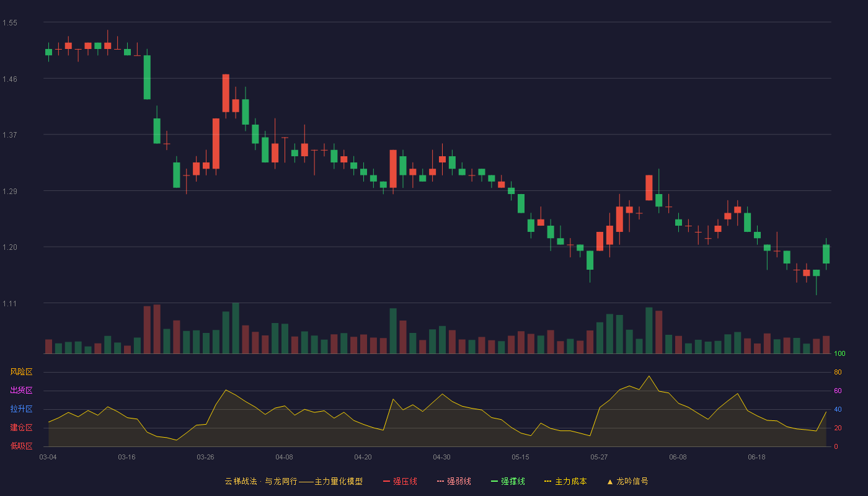Select the 出货区 zone label
The width and height of the screenshot is (868, 496).
(21, 391)
